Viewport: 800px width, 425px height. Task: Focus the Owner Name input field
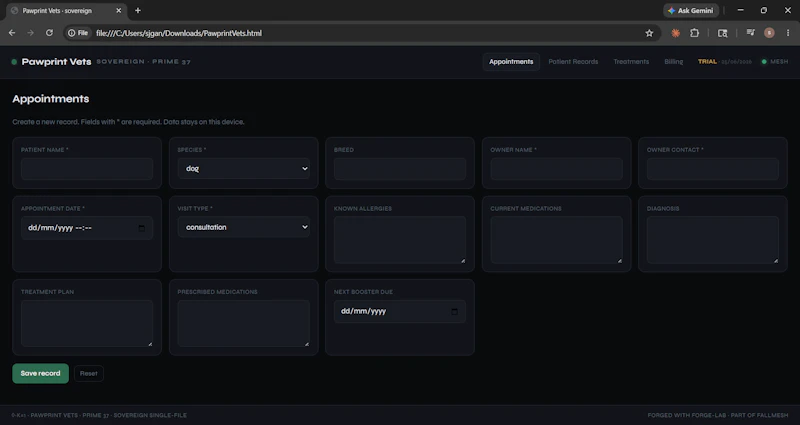pyautogui.click(x=556, y=169)
